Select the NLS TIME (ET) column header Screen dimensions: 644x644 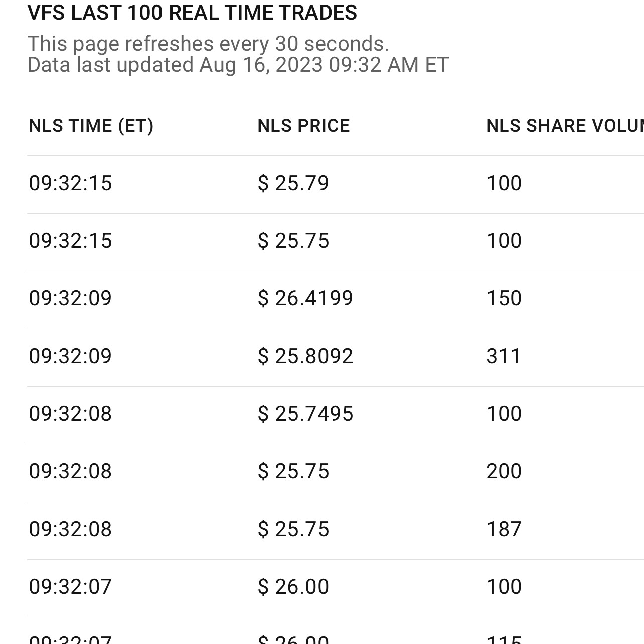91,126
